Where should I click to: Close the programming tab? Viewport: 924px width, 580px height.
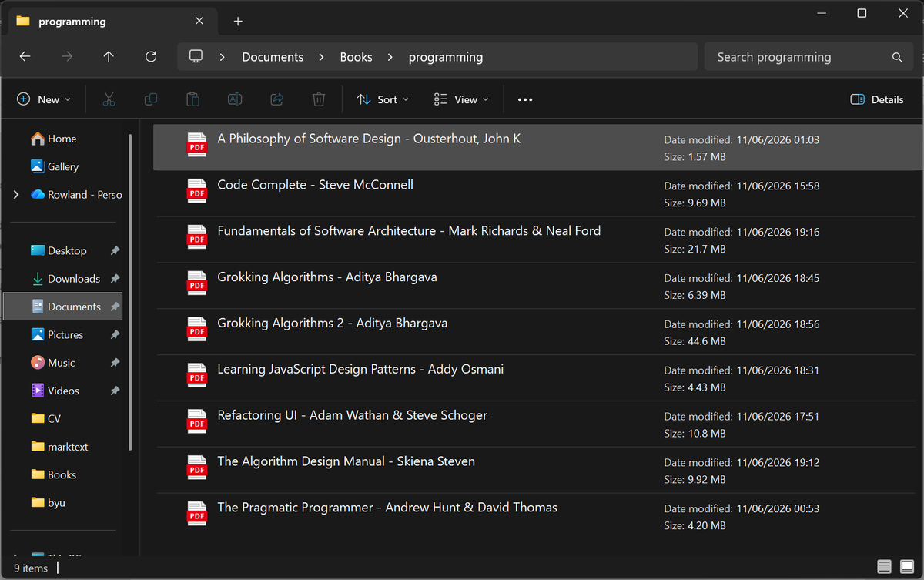point(200,22)
